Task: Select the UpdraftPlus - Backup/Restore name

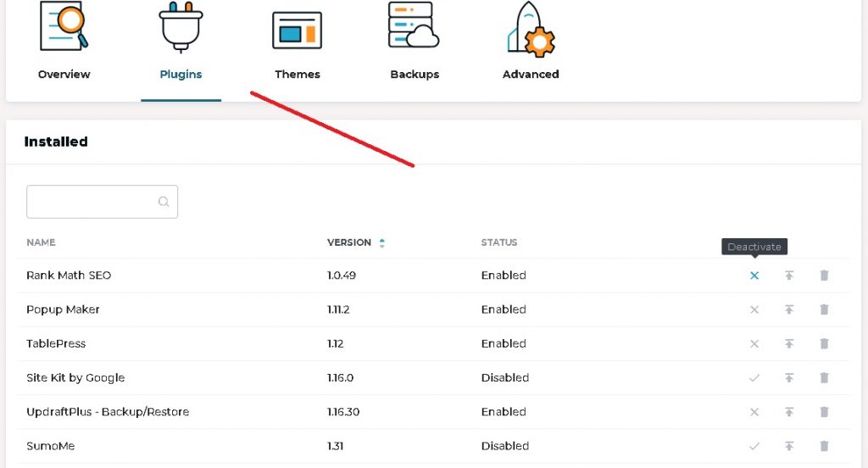Action: pos(108,411)
